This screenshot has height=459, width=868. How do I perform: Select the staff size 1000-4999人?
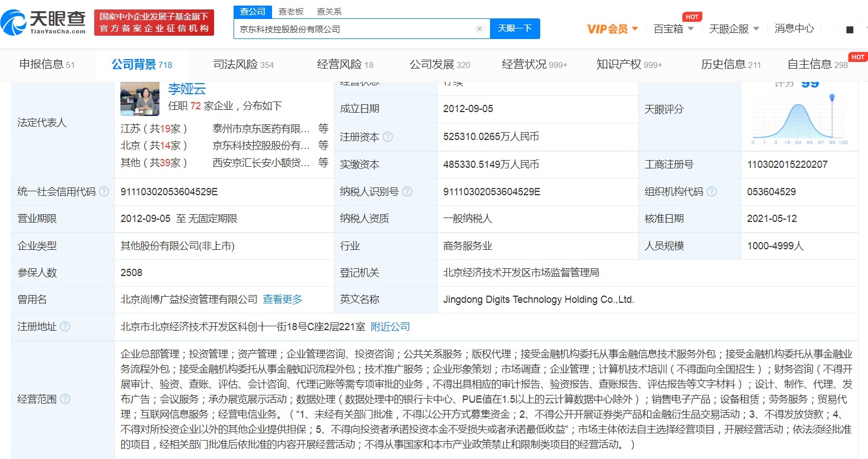tap(775, 246)
